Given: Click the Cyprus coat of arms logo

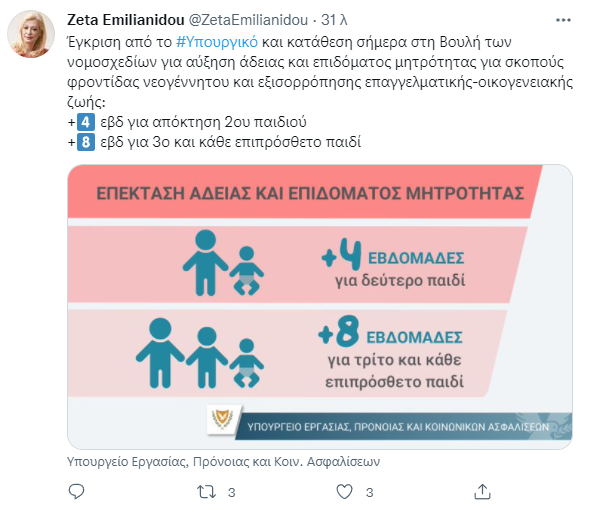Looking at the screenshot, I should 222,419.
